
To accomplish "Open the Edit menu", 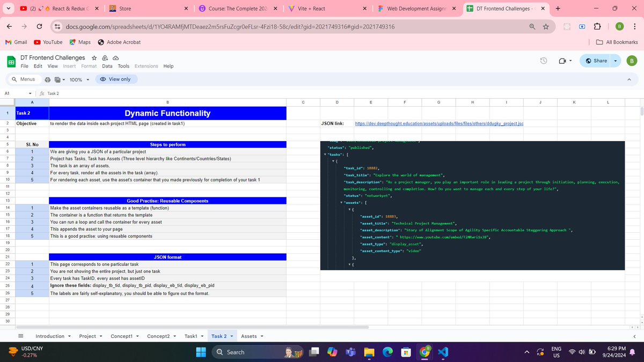I will click(38, 66).
